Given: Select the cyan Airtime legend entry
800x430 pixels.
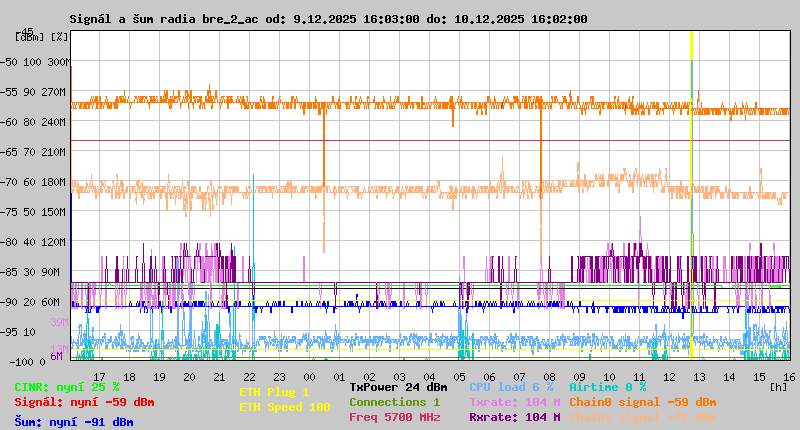Looking at the screenshot, I should 607,387.
